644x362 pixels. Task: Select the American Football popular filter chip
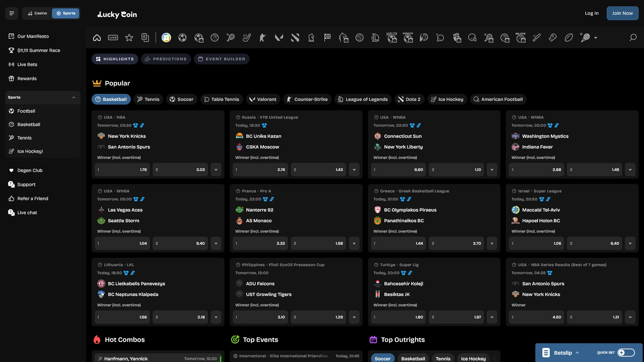498,99
